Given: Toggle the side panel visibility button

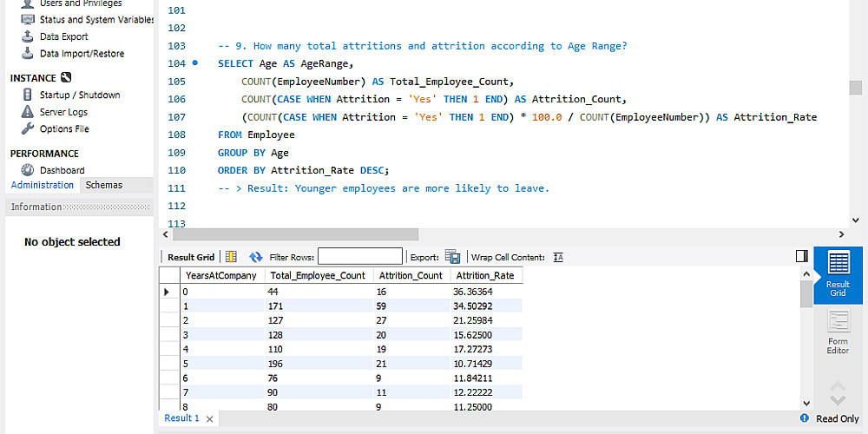Looking at the screenshot, I should click(802, 256).
